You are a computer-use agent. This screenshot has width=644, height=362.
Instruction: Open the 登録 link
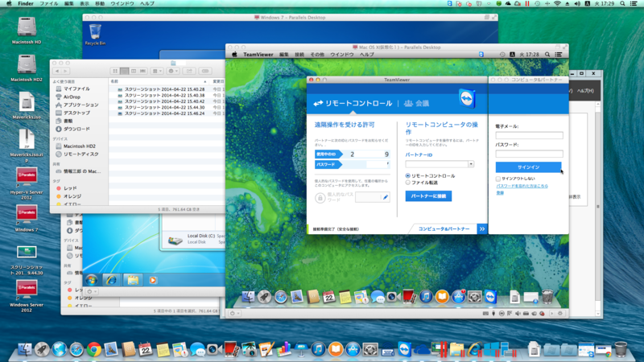[500, 192]
